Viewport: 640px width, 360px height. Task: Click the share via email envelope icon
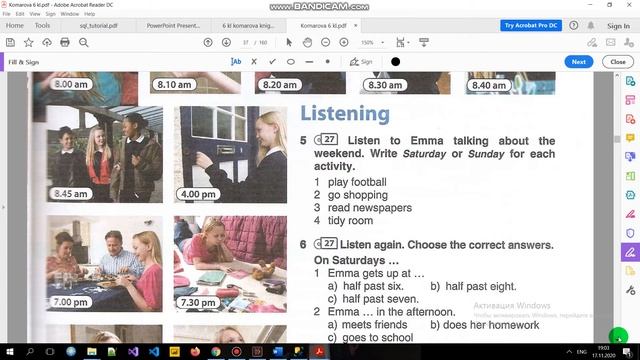[611, 42]
